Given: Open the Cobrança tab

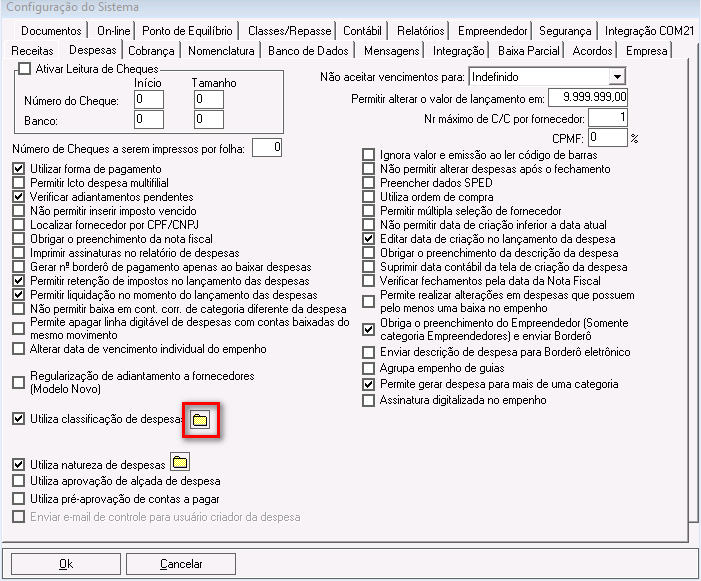Looking at the screenshot, I should [151, 51].
